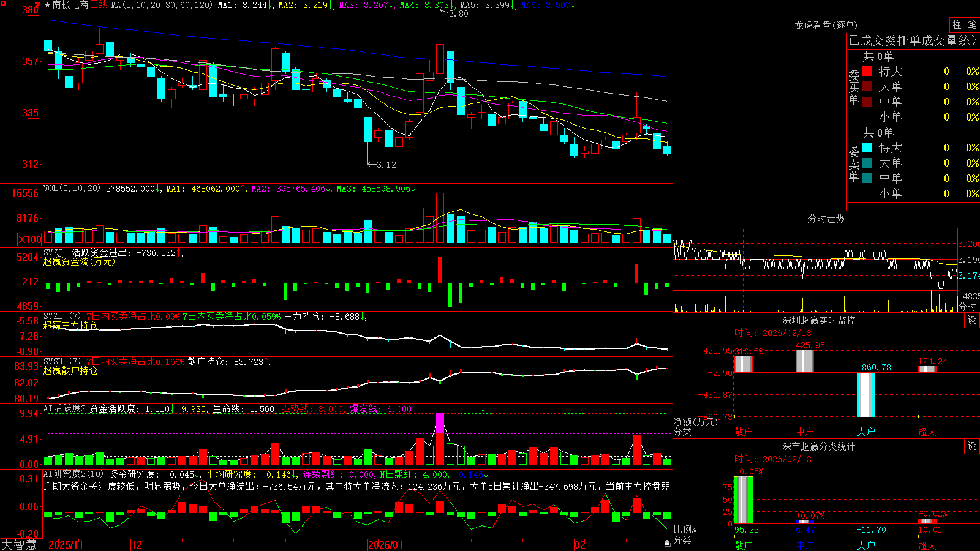Click the 12 month timeline marker

(x=137, y=545)
